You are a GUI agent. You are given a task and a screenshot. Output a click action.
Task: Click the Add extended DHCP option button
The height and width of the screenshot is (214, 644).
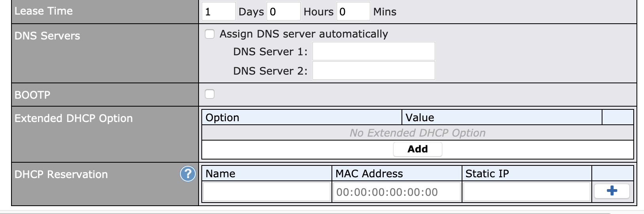(x=418, y=149)
